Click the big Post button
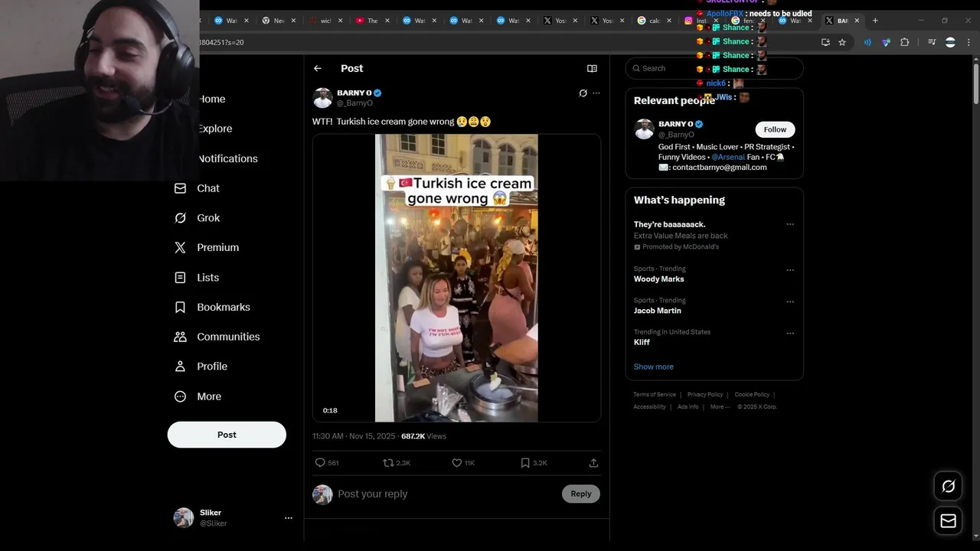Viewport: 980px width, 551px height. point(227,435)
